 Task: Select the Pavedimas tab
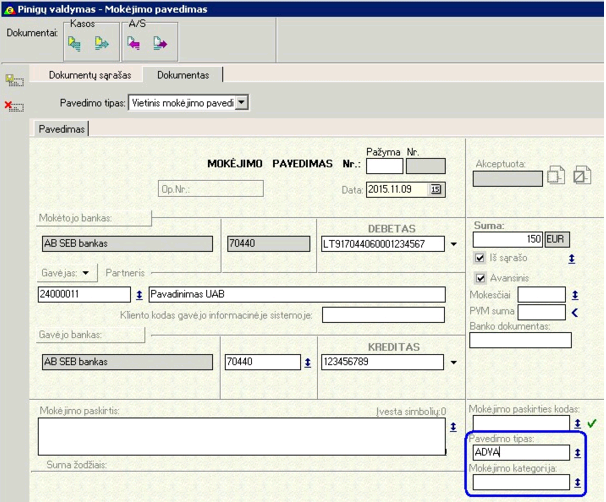pos(61,129)
